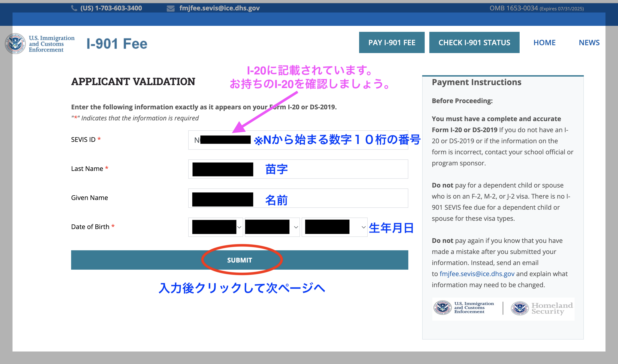Screen dimensions: 618x364
Task: Click the I-901 Fee title logo
Action: 117,44
